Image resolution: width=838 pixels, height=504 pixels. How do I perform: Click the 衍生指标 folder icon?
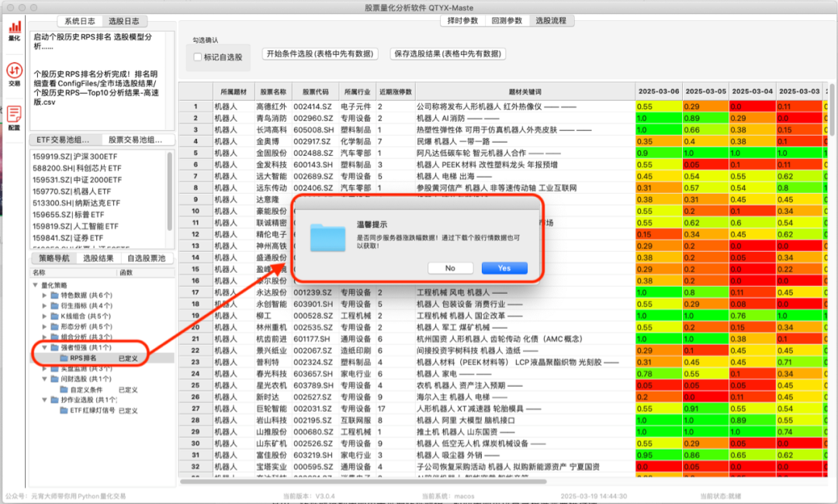54,306
